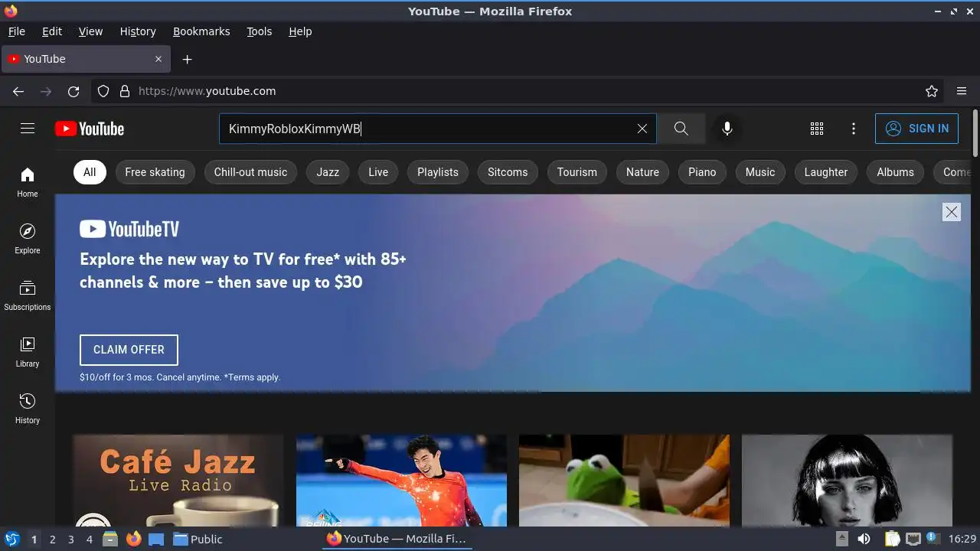
Task: Open the Kermit the Frog video thumbnail
Action: 624,481
